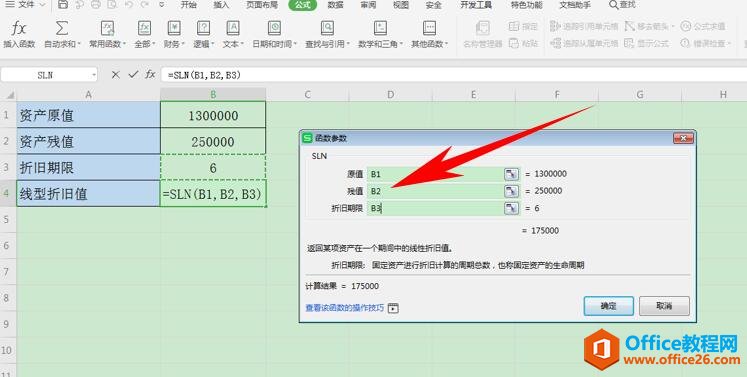
Task: Switch to the 开始 Home tab
Action: (x=189, y=5)
